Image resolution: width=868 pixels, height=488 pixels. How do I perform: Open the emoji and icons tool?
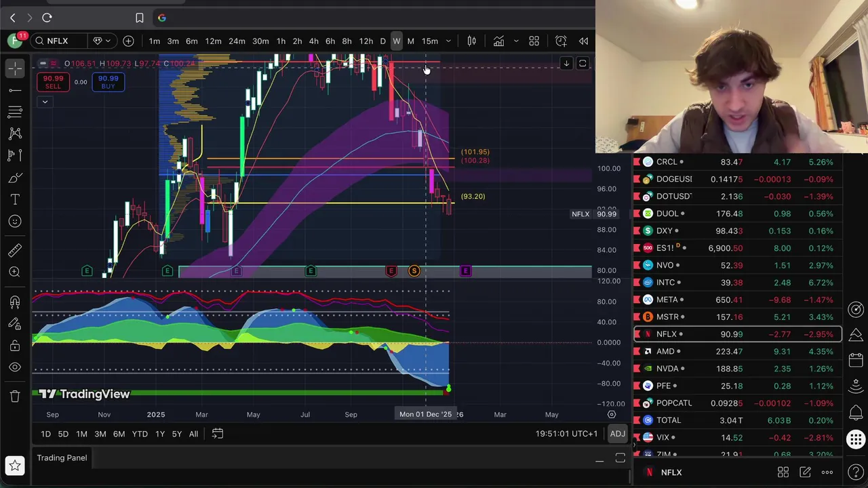pyautogui.click(x=15, y=221)
